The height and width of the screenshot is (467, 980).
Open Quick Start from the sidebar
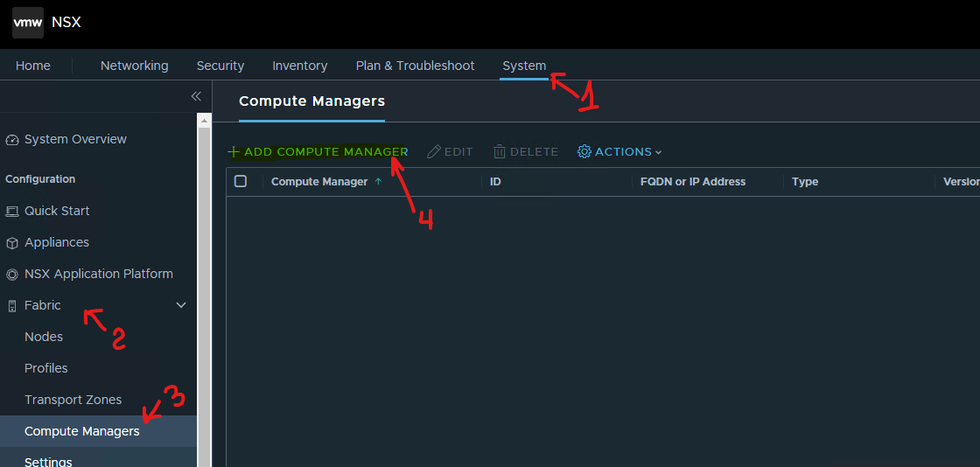tap(57, 211)
